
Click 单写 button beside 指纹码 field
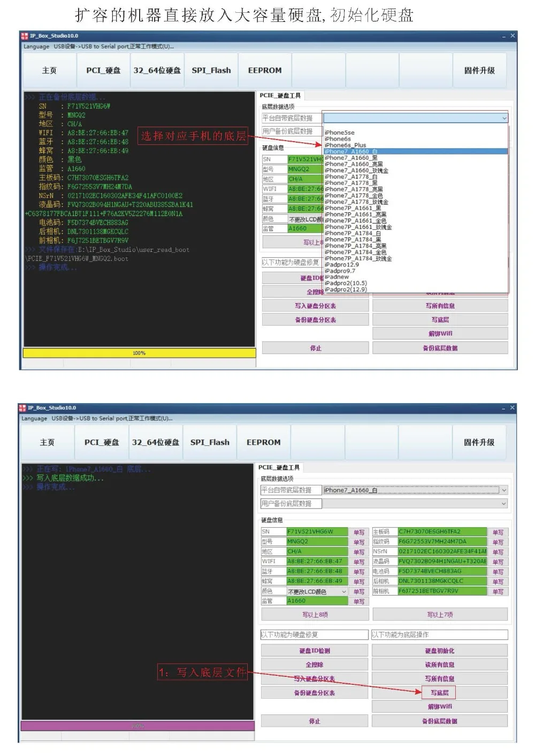click(x=498, y=542)
